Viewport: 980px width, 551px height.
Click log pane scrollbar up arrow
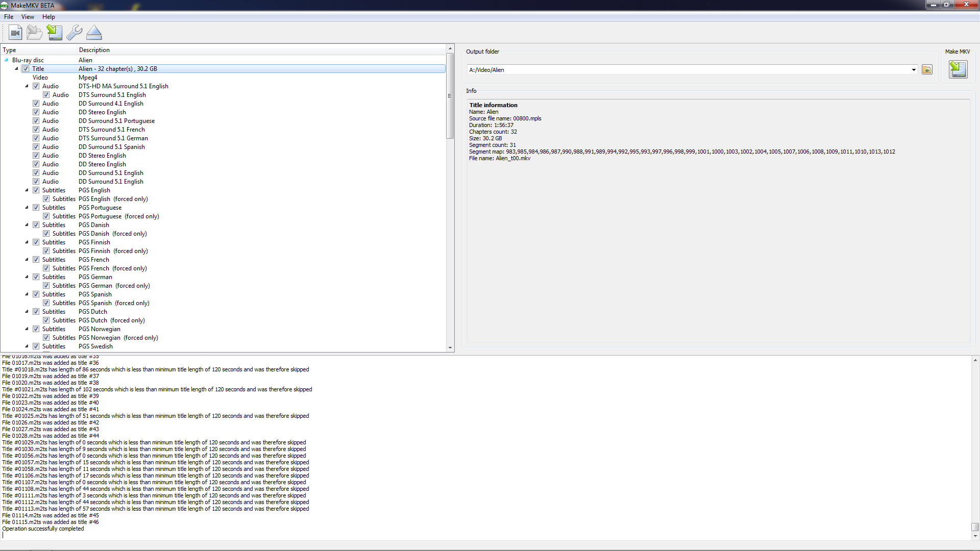coord(975,360)
